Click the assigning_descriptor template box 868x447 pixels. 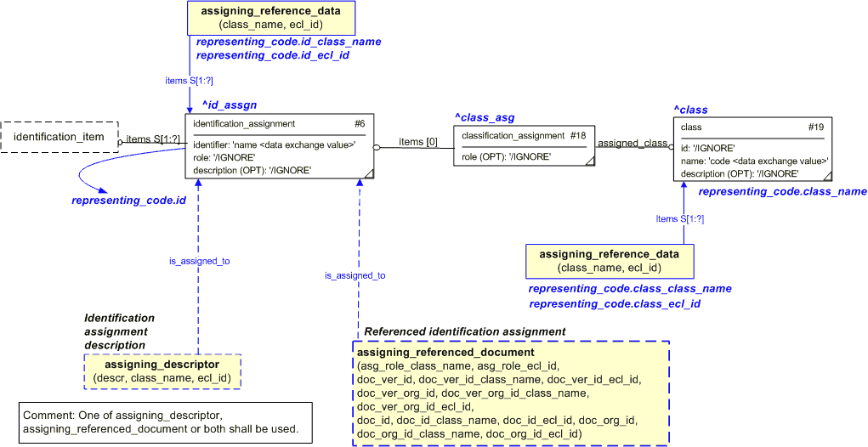[162, 371]
